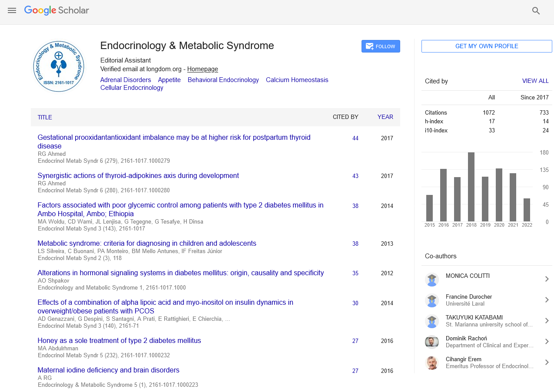This screenshot has width=554, height=392.
Task: Click the Endocrinology journal profile logo
Action: click(59, 66)
